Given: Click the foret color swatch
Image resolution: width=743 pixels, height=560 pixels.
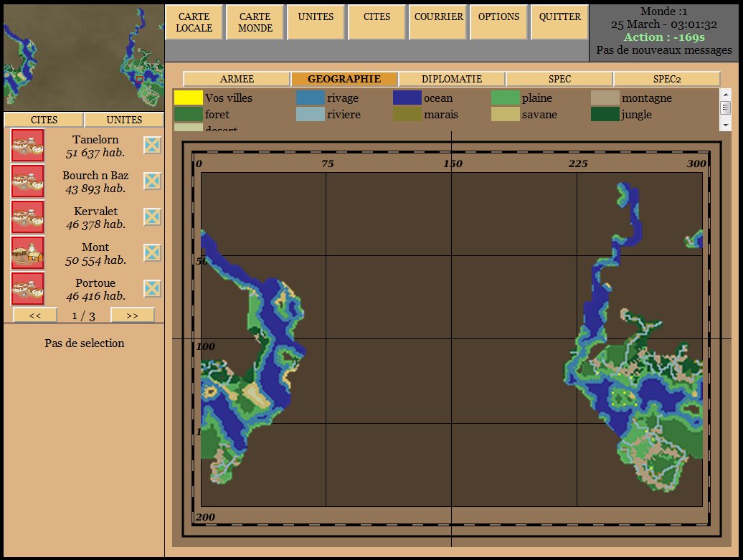Looking at the screenshot, I should 188,114.
